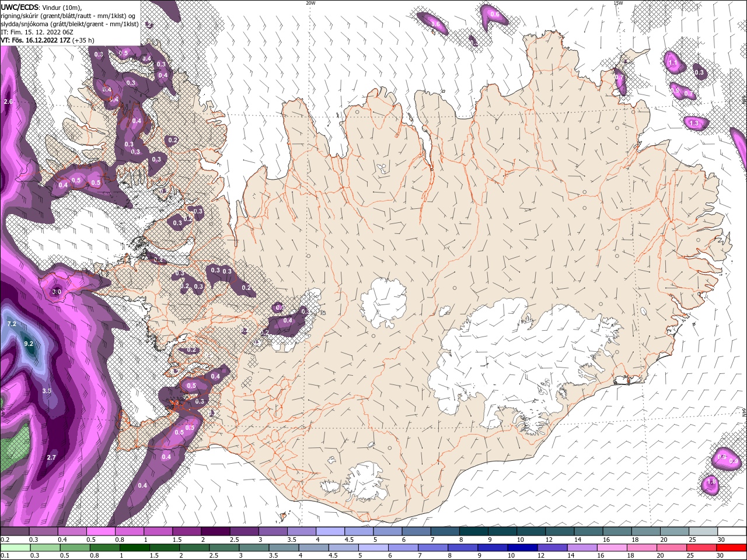
Task: Click the 9.2 precipitation value offshore
Action: tap(29, 344)
